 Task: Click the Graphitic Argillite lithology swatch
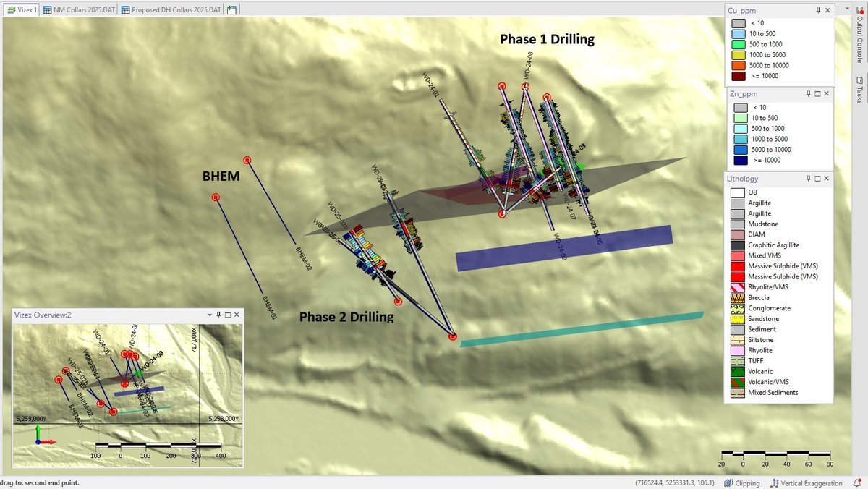[x=736, y=245]
